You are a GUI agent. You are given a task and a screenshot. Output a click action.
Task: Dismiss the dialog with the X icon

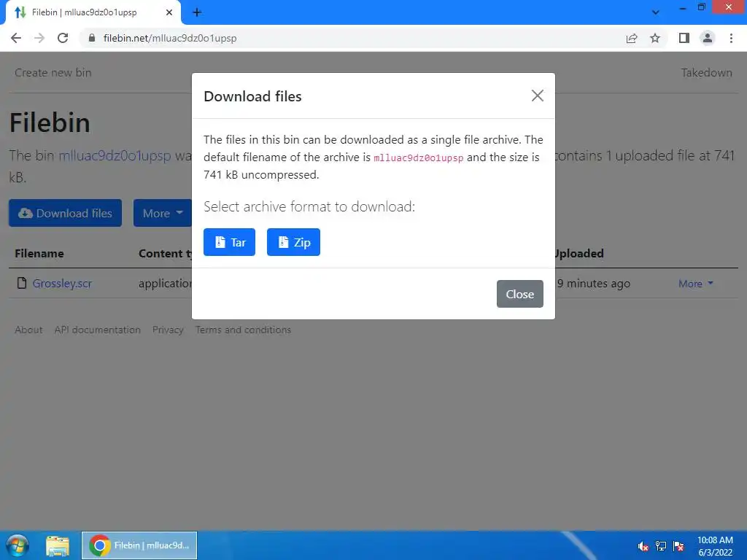coord(538,96)
